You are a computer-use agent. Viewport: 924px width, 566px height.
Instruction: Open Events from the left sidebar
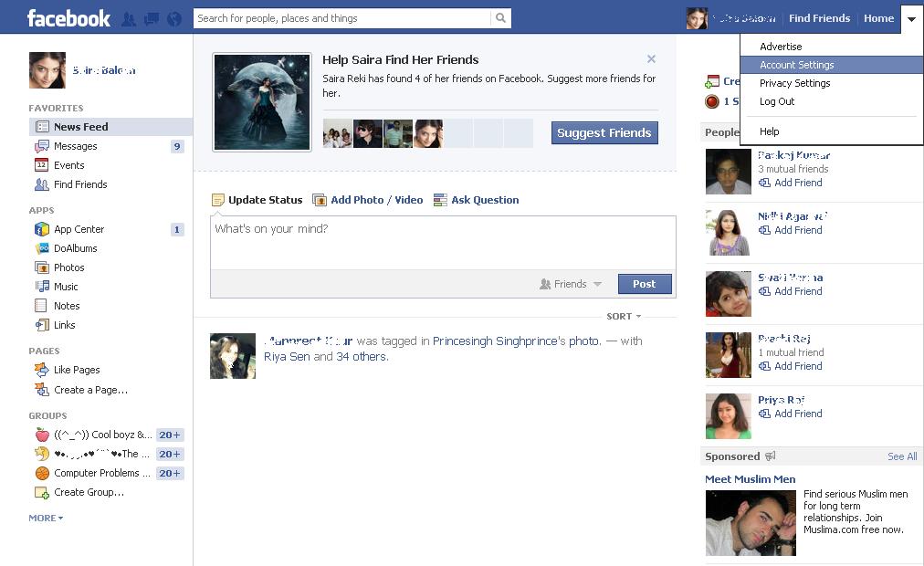tap(68, 165)
